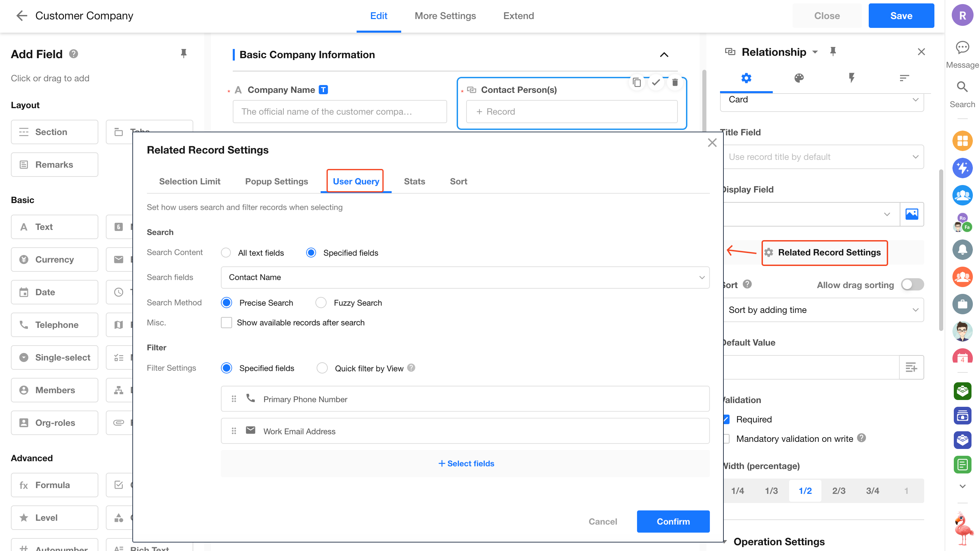The height and width of the screenshot is (551, 980).
Task: Switch to the Popup Settings tab
Action: 276,181
